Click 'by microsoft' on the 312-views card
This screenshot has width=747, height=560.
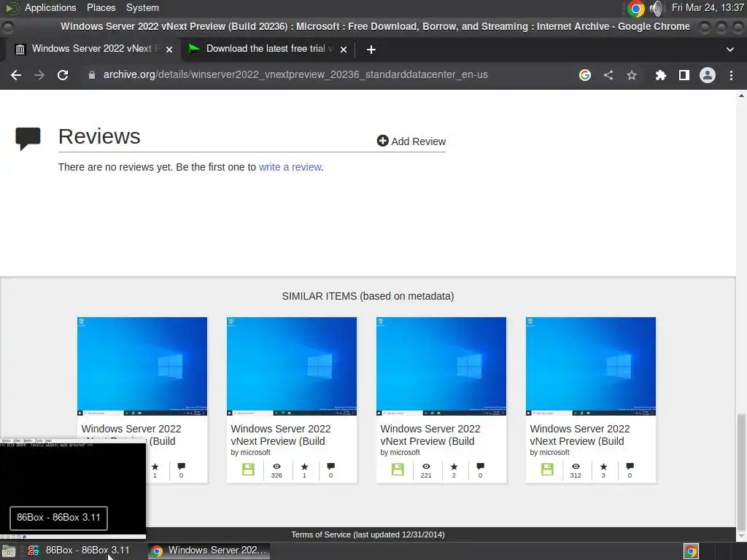point(549,452)
